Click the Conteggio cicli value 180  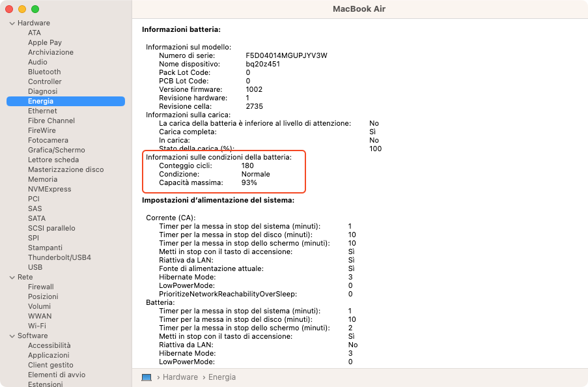point(247,165)
